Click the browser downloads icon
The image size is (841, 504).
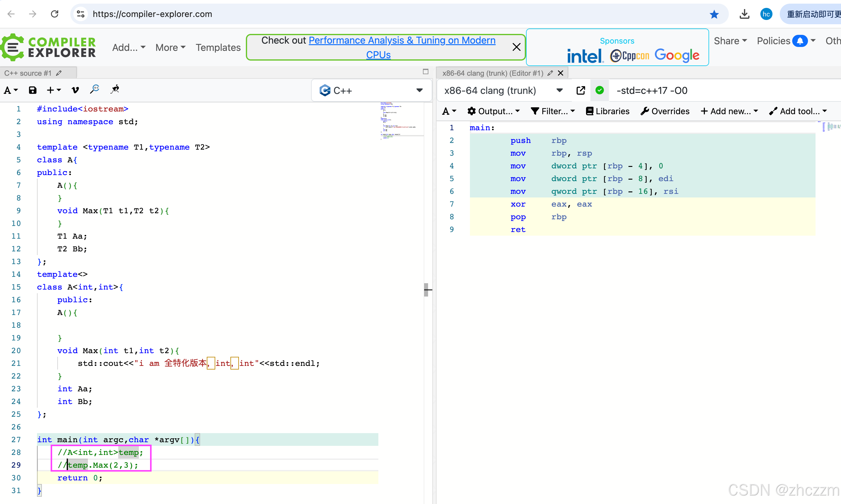click(x=745, y=14)
